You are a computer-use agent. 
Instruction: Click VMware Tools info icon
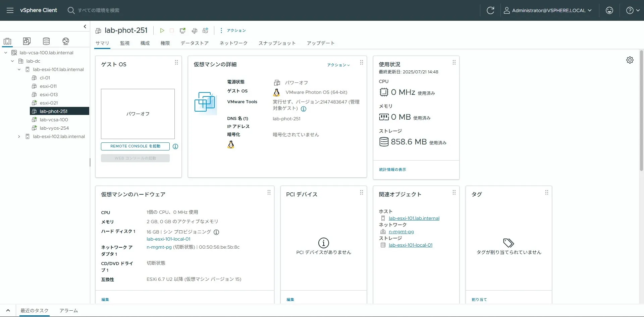click(304, 109)
